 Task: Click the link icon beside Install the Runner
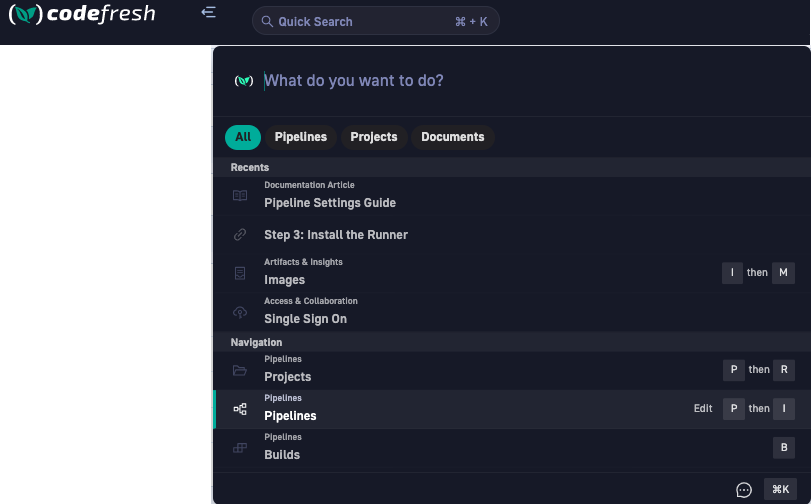[x=240, y=235]
